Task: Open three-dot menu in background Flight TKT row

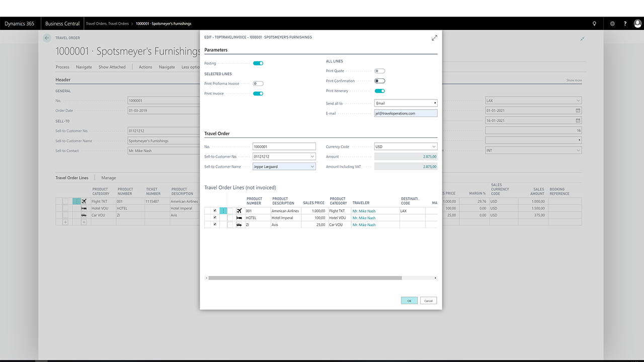Action: click(76, 201)
